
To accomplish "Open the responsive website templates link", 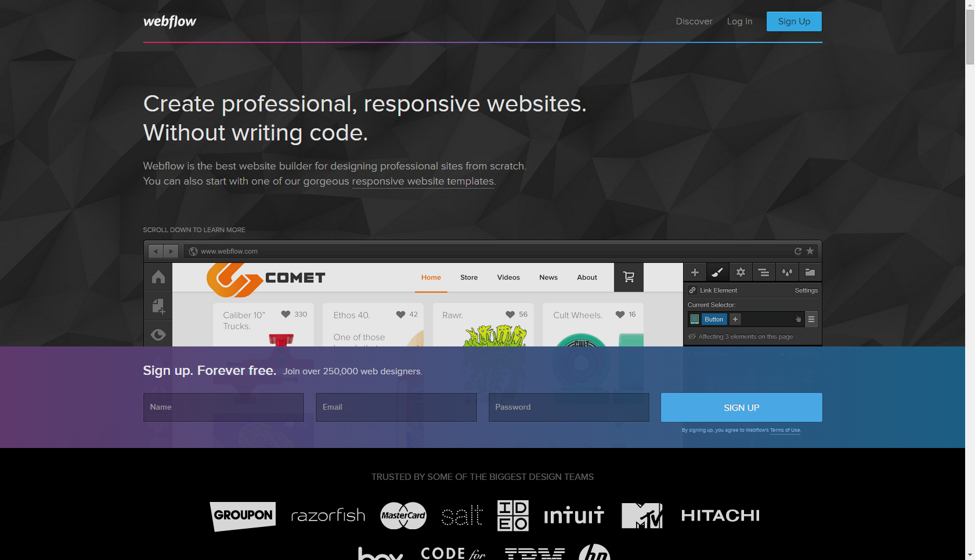I will 423,181.
